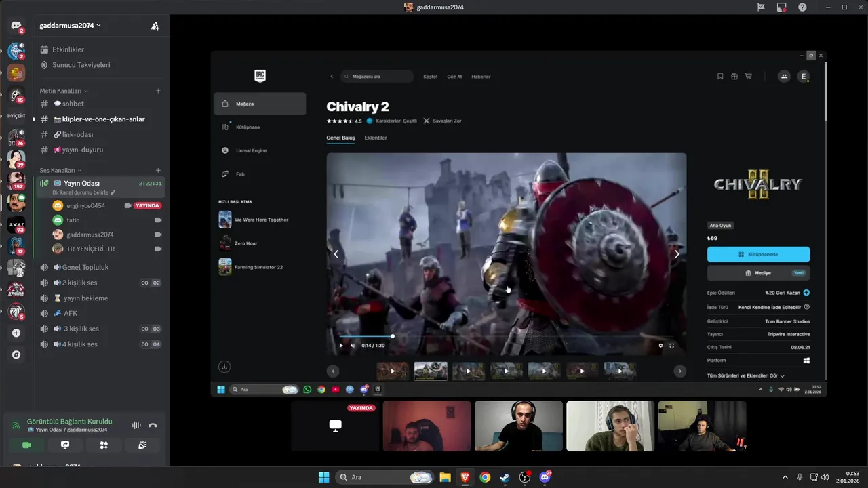This screenshot has width=868, height=488.
Task: Click Epic friends icon in stream
Action: click(x=784, y=77)
